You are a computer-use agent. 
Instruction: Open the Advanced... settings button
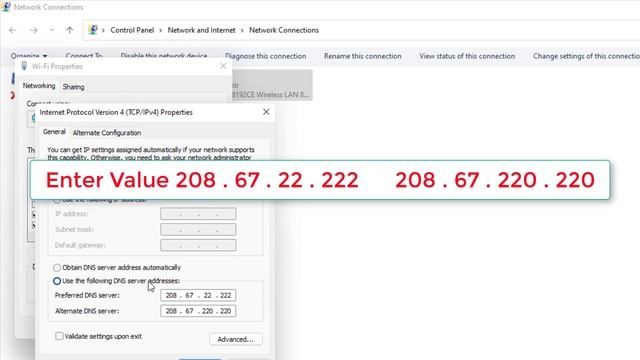point(236,339)
